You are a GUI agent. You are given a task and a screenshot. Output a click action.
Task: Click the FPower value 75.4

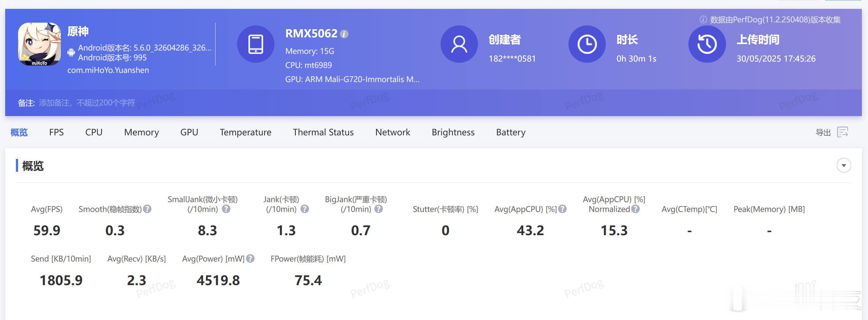(308, 280)
